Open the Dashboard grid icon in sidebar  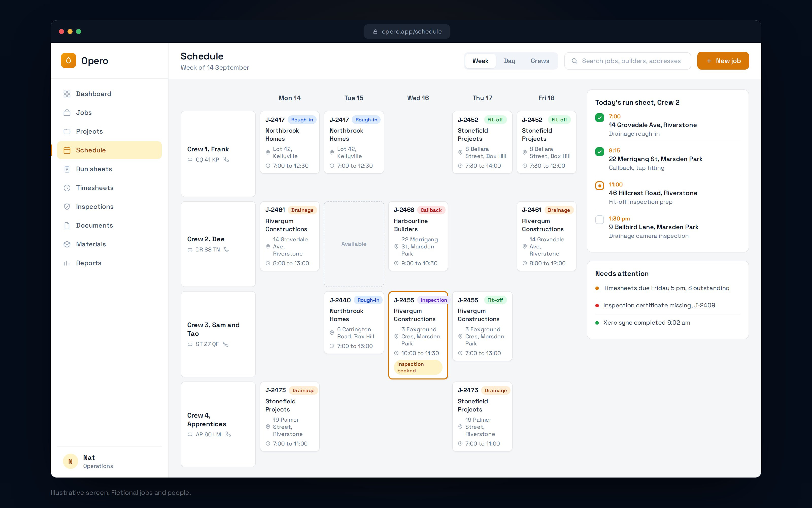(67, 94)
